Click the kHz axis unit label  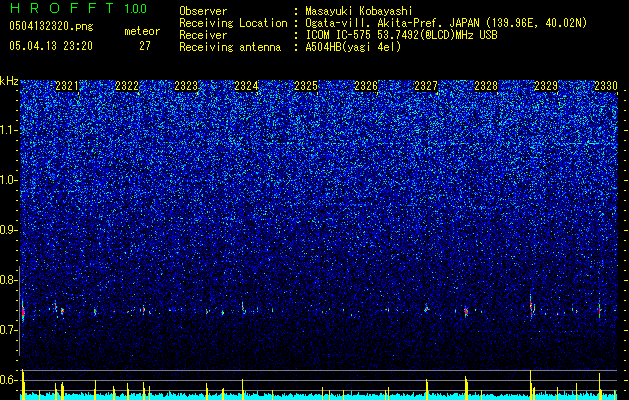(9, 81)
